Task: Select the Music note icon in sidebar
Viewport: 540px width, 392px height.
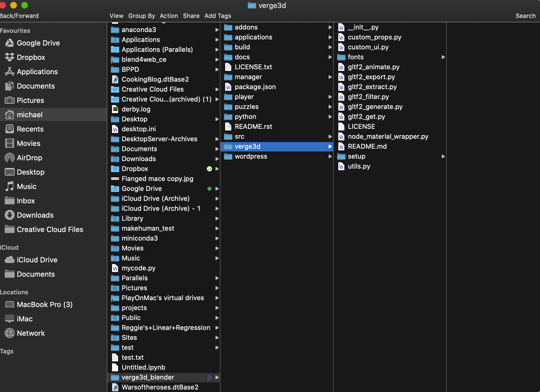Action: pos(10,186)
